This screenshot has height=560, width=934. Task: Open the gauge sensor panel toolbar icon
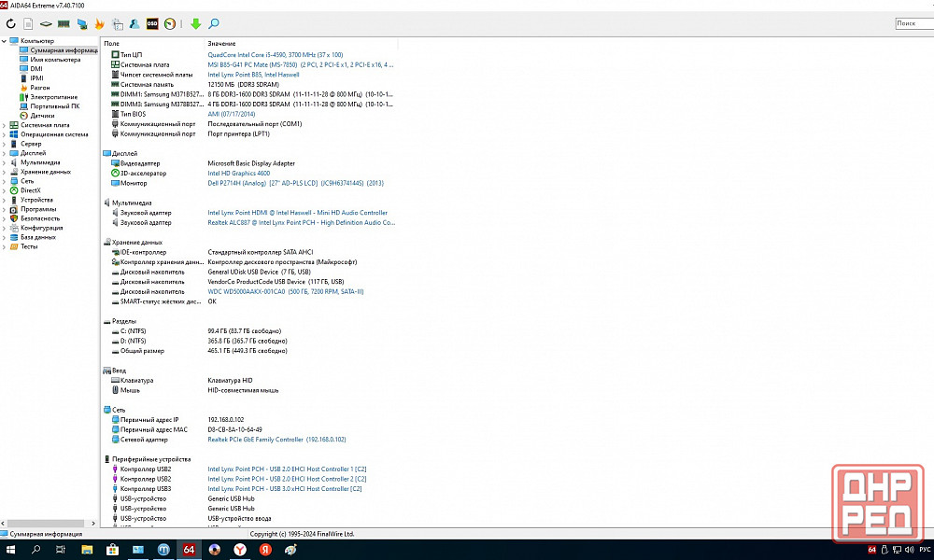click(x=170, y=23)
